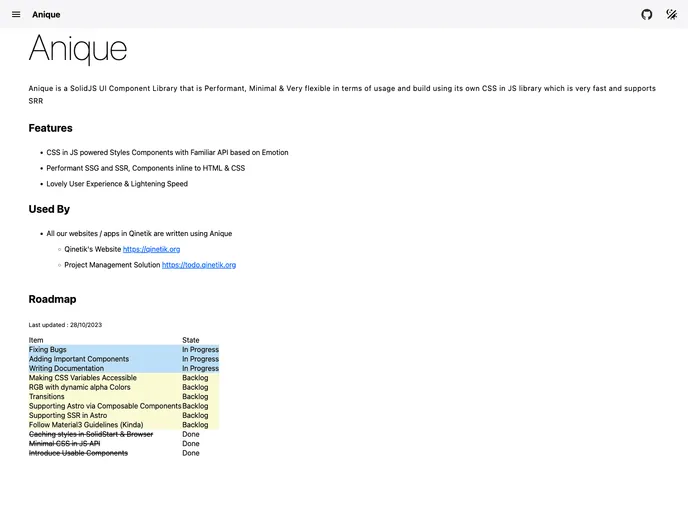
Task: Select the Features section heading
Action: [50, 128]
